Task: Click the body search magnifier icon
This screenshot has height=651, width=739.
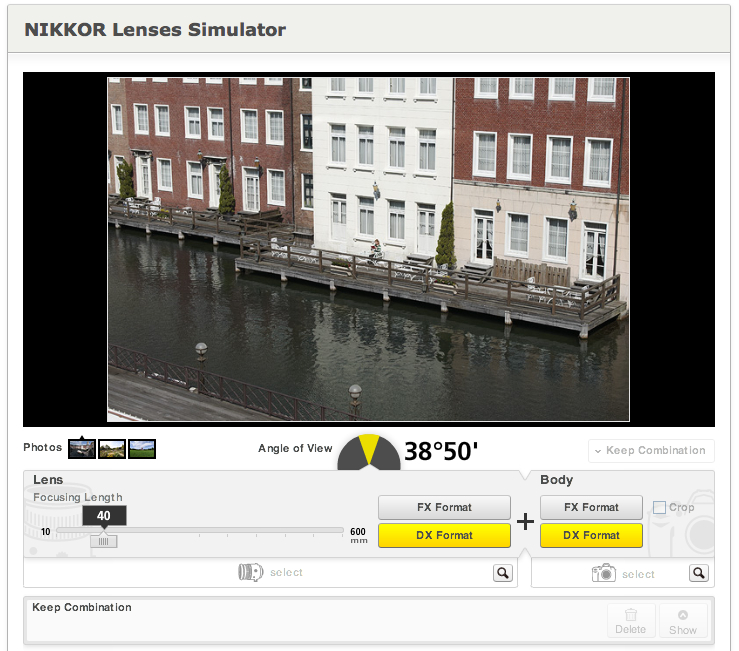Action: [x=698, y=573]
